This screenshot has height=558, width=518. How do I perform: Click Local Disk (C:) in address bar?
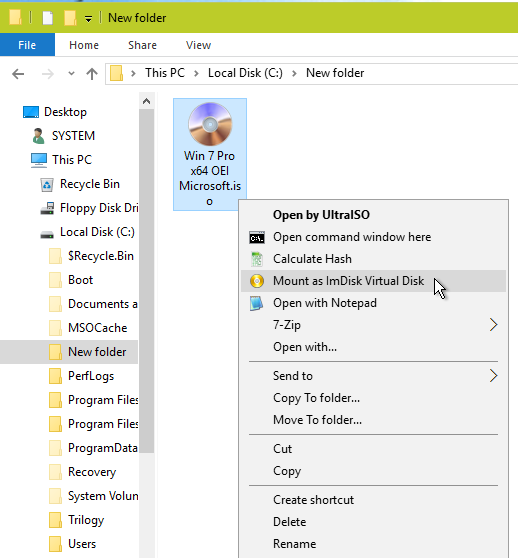pyautogui.click(x=245, y=73)
